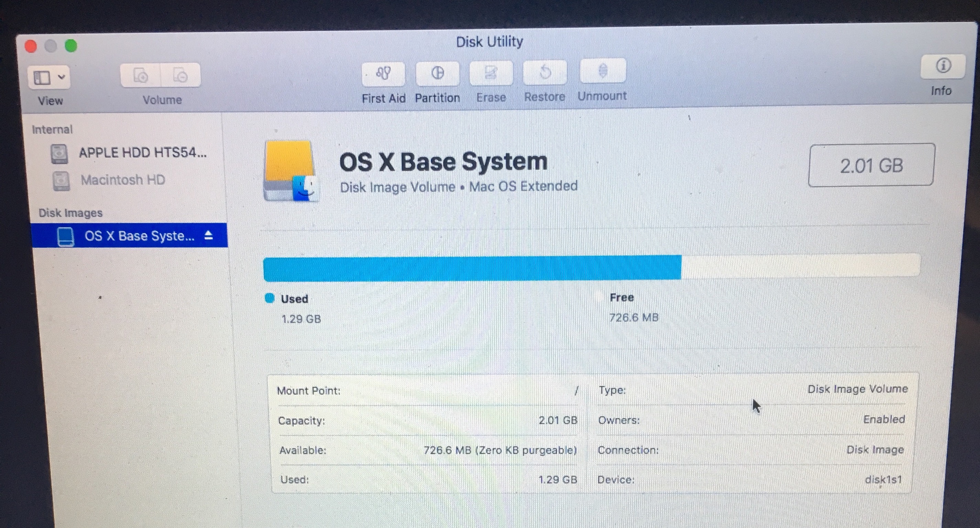
Task: Click the Erase toolbar icon
Action: [x=491, y=73]
